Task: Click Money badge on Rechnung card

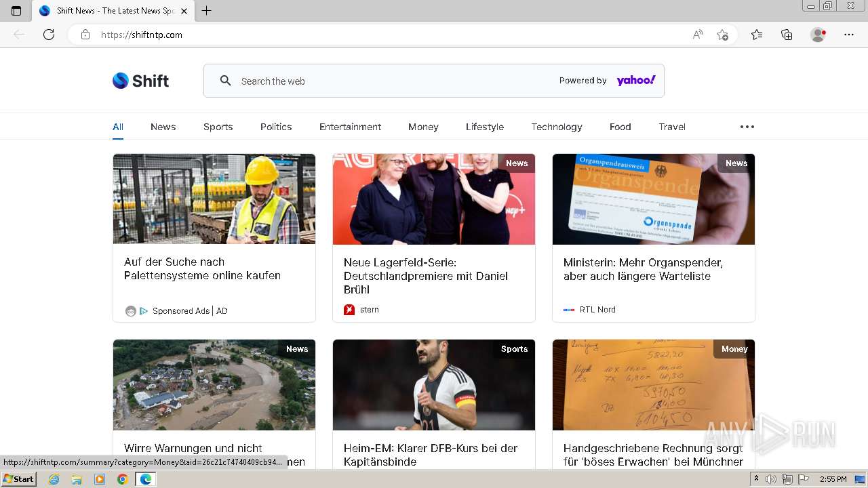Action: tap(734, 349)
